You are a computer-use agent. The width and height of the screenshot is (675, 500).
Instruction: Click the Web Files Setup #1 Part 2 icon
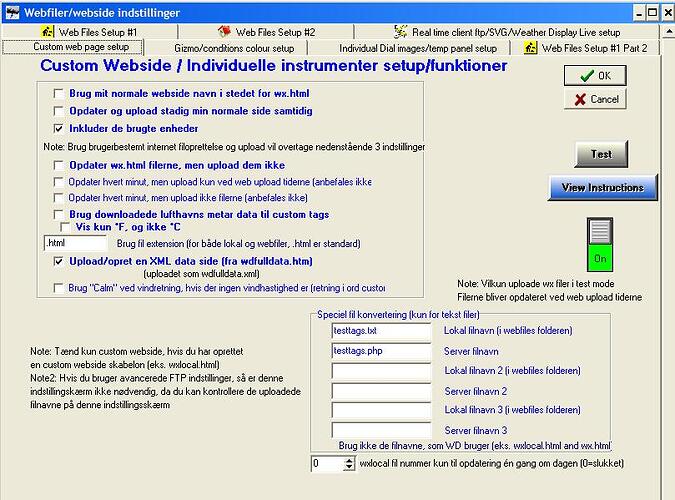tap(530, 48)
